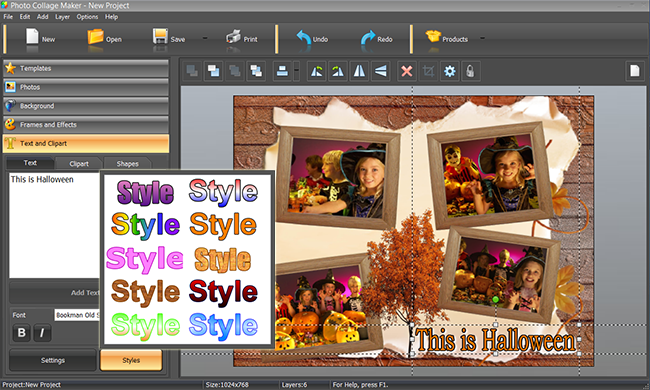Open the File menu
The height and width of the screenshot is (390, 650).
[8, 17]
